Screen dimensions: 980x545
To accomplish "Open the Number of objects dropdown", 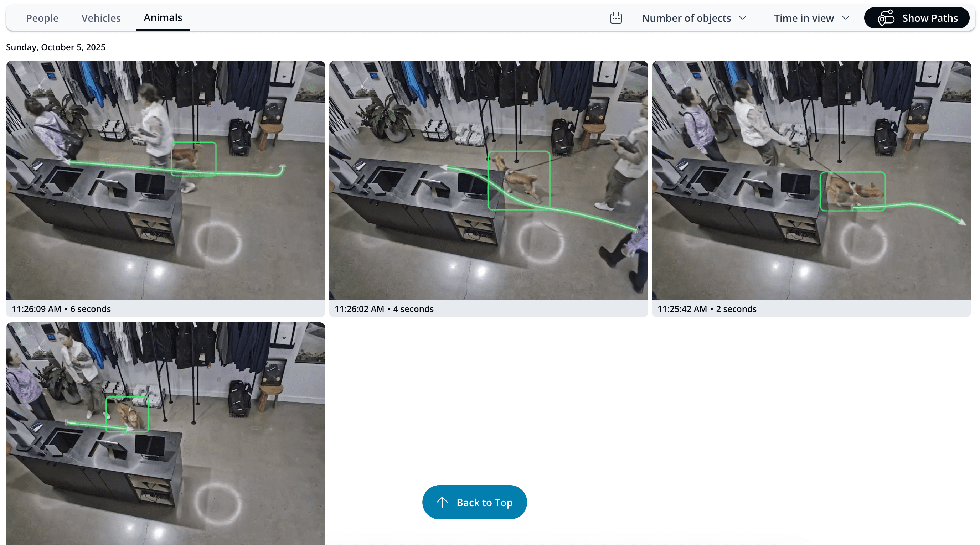I will coord(694,18).
